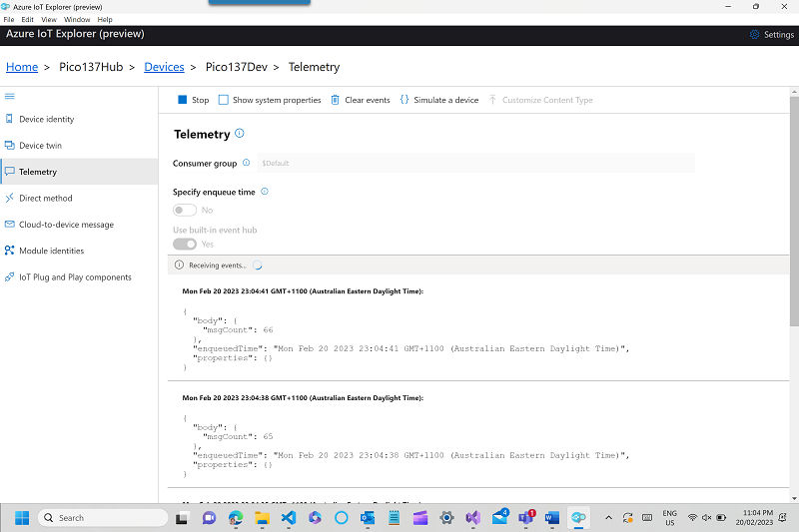This screenshot has width=799, height=532.
Task: Select Telemetry in sidebar
Action: coord(79,172)
